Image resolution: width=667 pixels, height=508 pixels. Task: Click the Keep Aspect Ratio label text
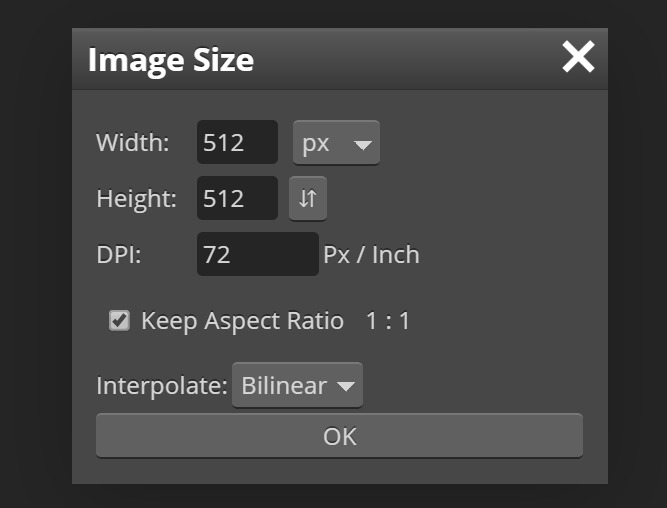(242, 321)
